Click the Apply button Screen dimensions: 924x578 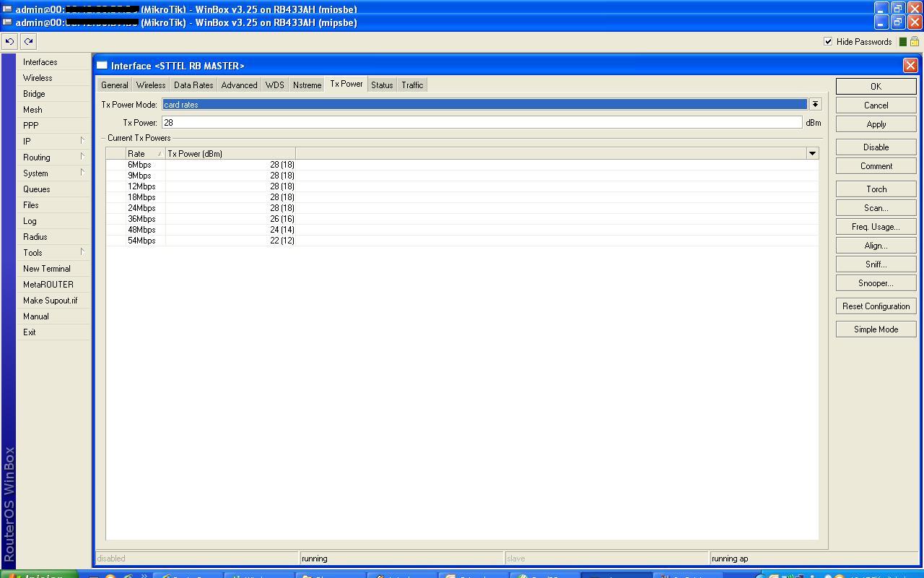[876, 124]
